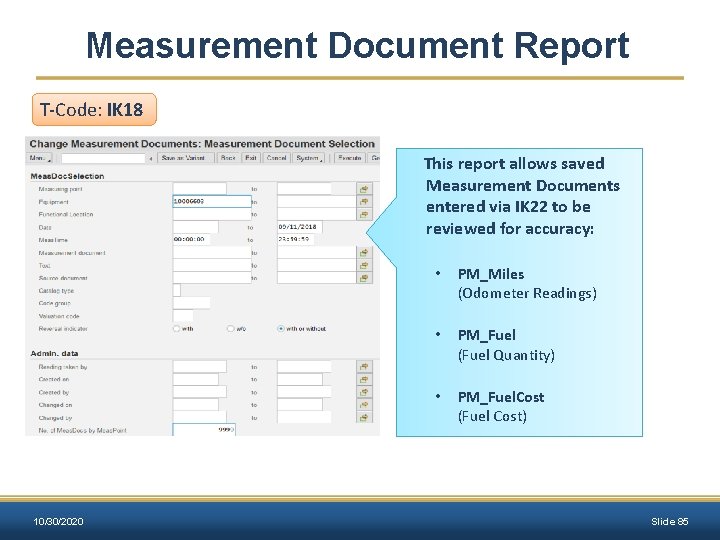Click 'PM_FuelCost' bullet text
This screenshot has height=540, width=720.
coord(501,397)
